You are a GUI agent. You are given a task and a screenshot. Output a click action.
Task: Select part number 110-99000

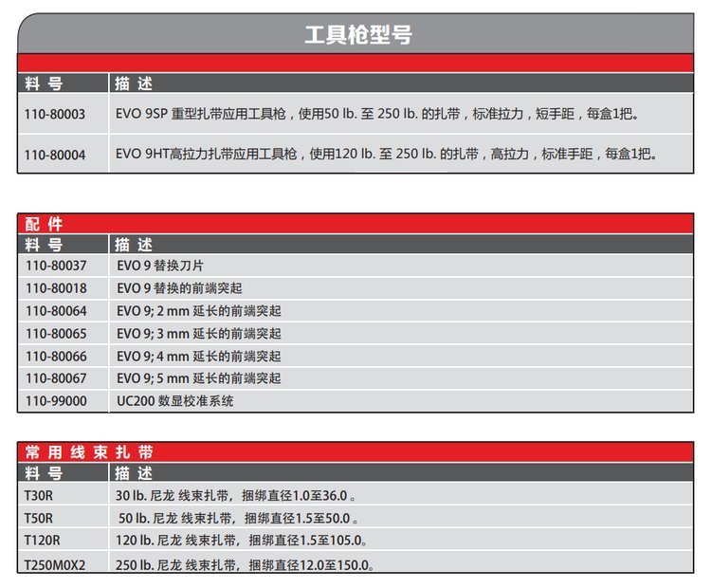click(56, 400)
